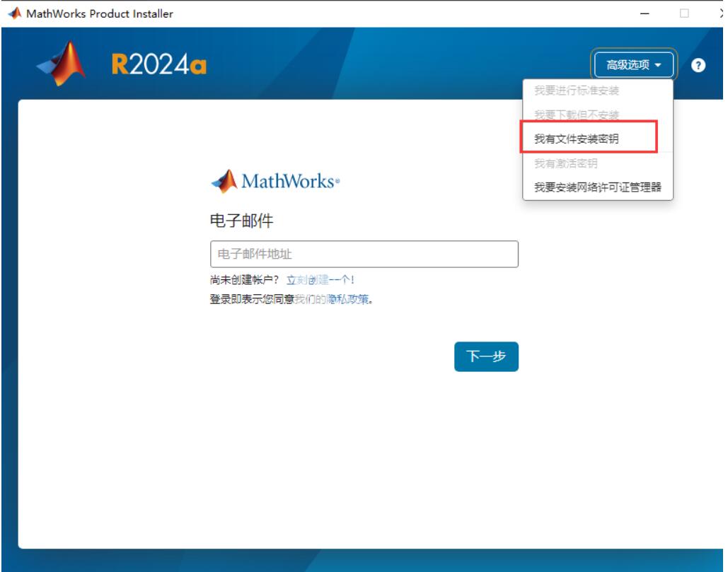
Task: Click into the 电子邮件地址 input field
Action: [364, 254]
